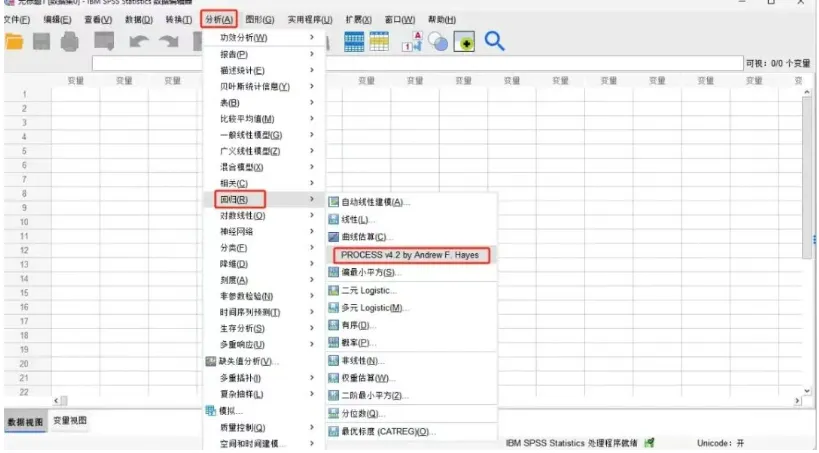Viewport: 819px width, 453px height.
Task: Expand the 报告(P) submenu arrow
Action: tap(312, 54)
